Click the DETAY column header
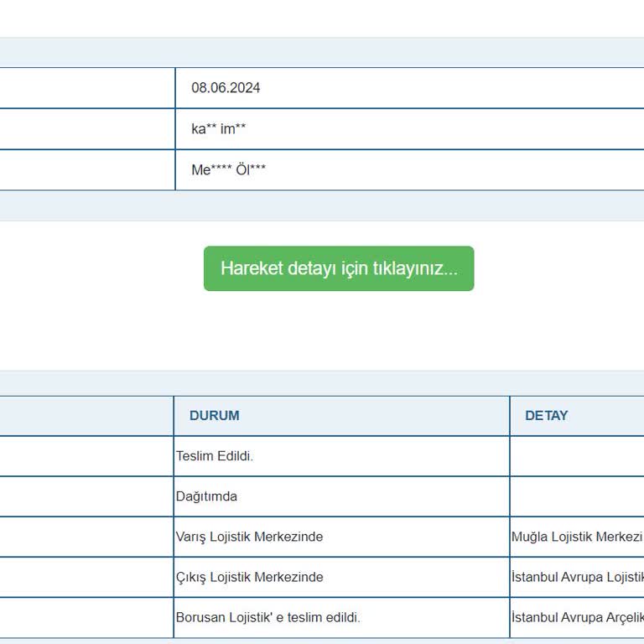 546,416
